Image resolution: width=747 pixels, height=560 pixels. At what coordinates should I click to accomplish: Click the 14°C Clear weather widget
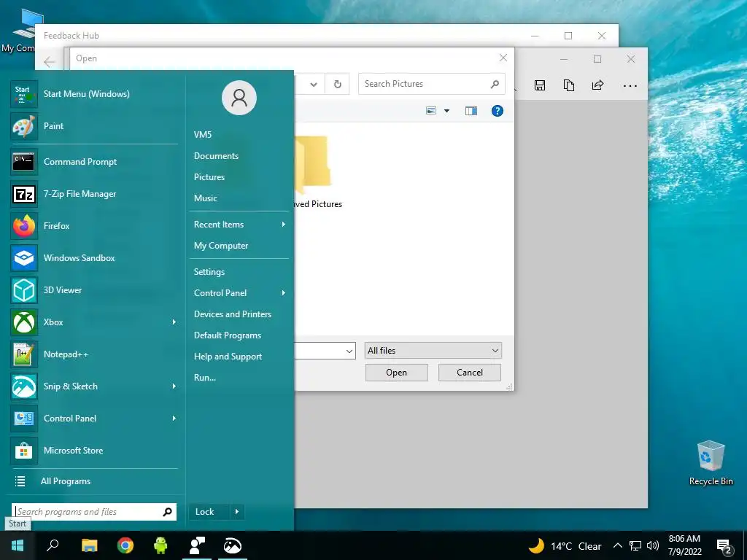[x=565, y=545]
